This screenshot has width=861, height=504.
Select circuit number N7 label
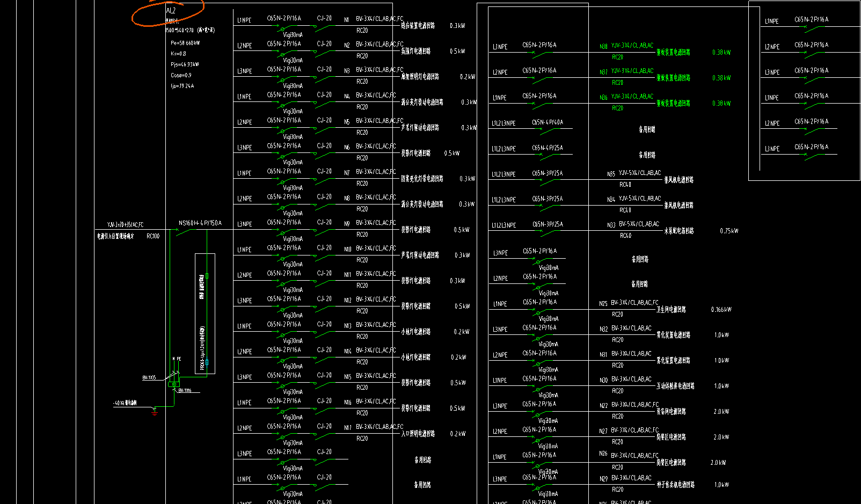(347, 173)
